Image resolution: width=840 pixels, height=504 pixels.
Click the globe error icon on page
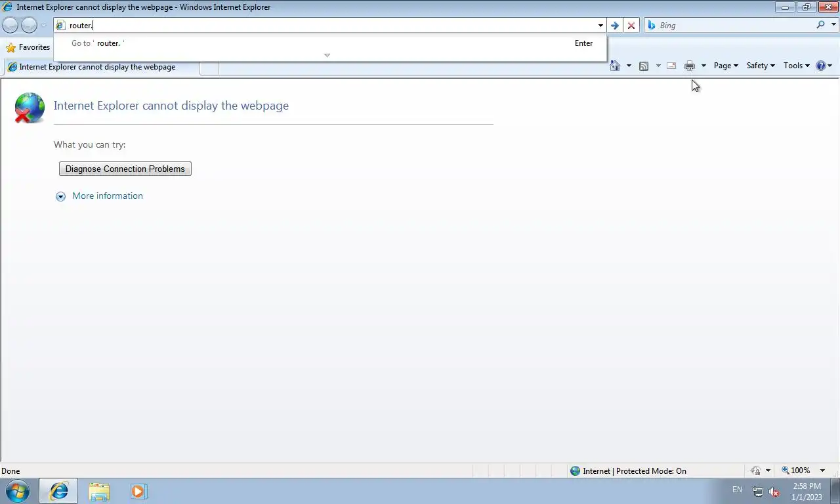(x=30, y=108)
